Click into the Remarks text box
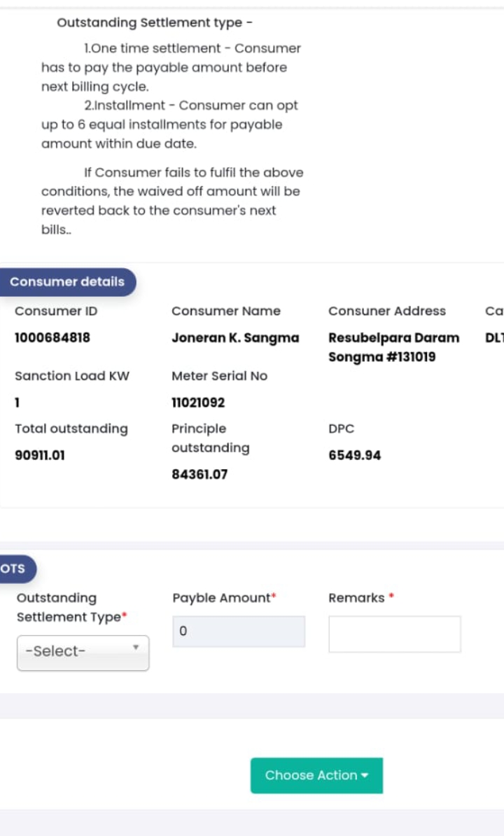 pos(395,634)
